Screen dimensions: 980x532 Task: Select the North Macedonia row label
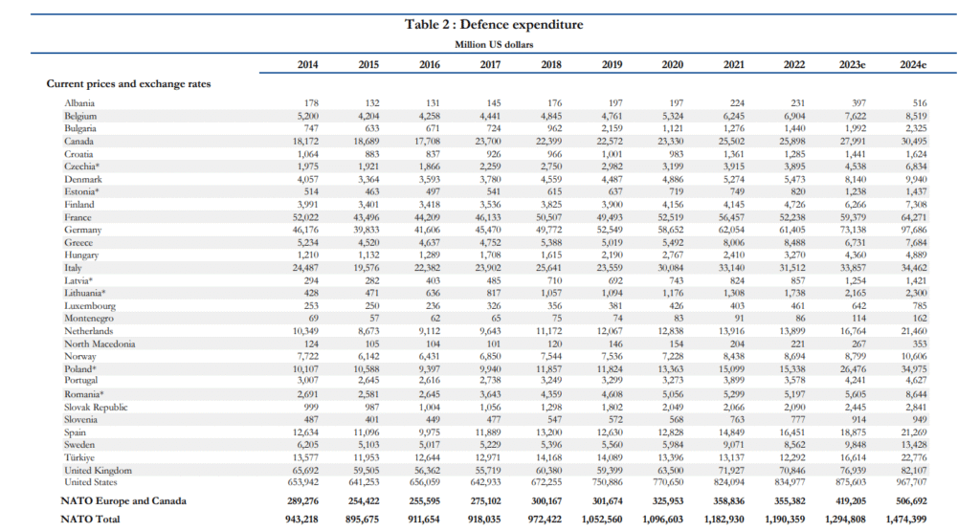[100, 344]
